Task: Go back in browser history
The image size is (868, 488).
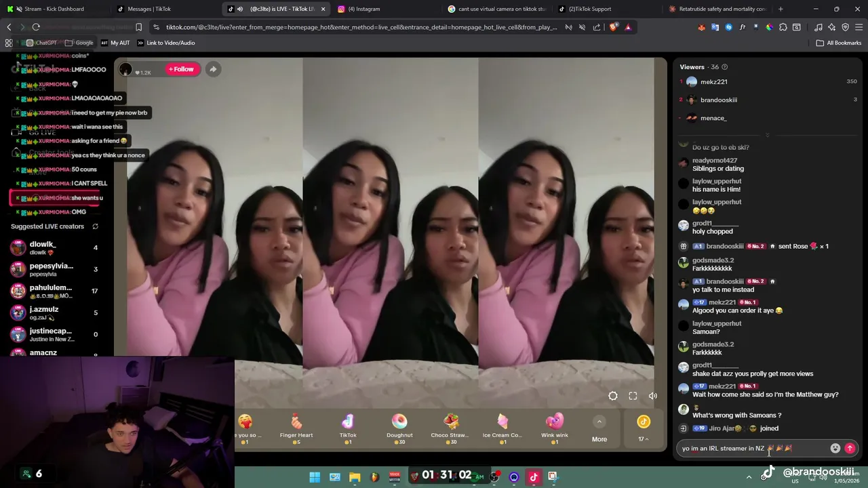Action: click(9, 27)
